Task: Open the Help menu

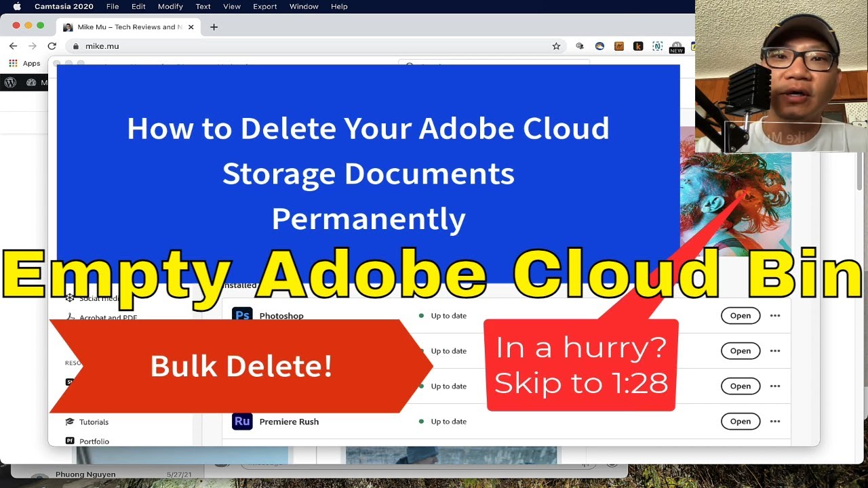Action: pyautogui.click(x=339, y=6)
